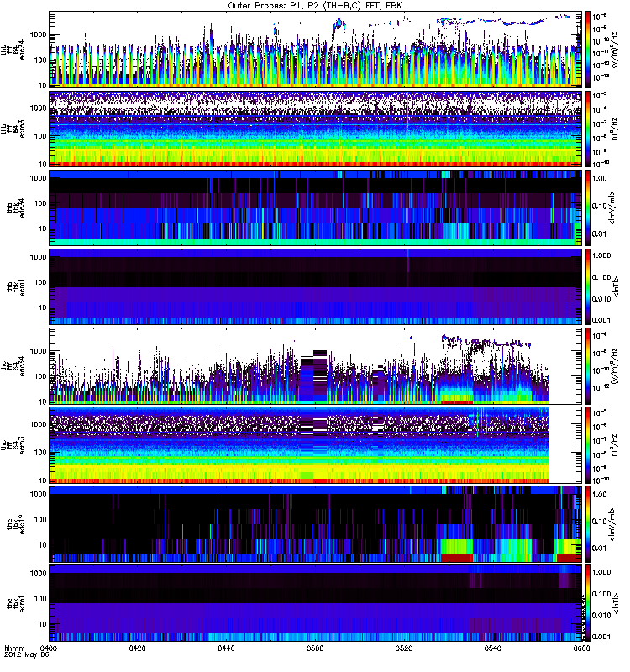Click the 1000 y-tick of thc fff edc34 panel
The height and width of the screenshot is (672, 630).
pos(38,351)
